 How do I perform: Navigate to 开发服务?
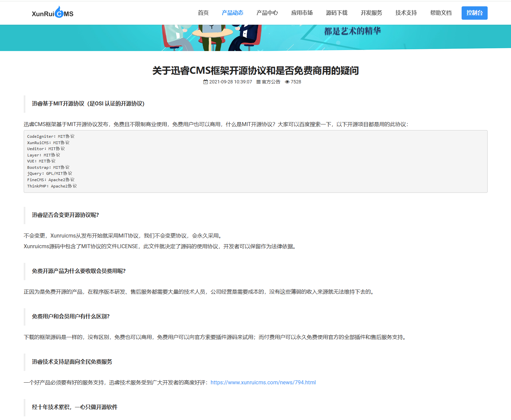pyautogui.click(x=371, y=13)
